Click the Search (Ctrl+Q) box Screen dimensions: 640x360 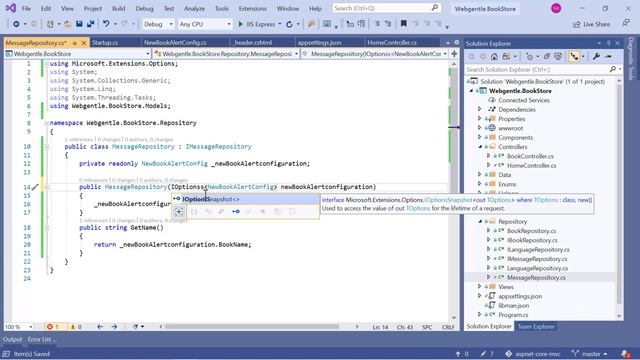pyautogui.click(x=386, y=8)
